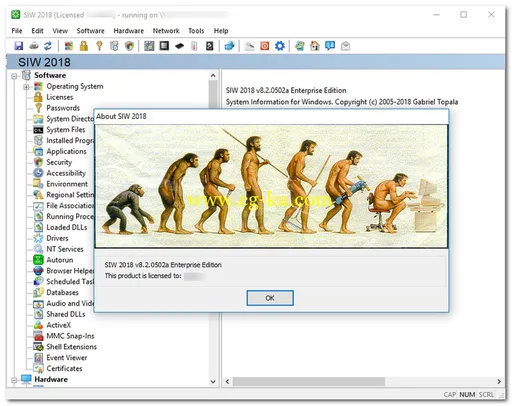Select NT Services in the tree

pos(65,249)
